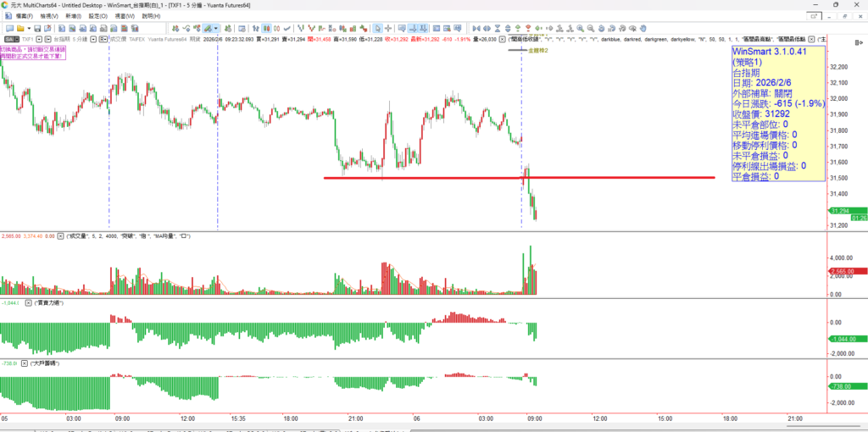Click the SA button in status line
The height and width of the screenshot is (432, 868).
tap(9, 39)
